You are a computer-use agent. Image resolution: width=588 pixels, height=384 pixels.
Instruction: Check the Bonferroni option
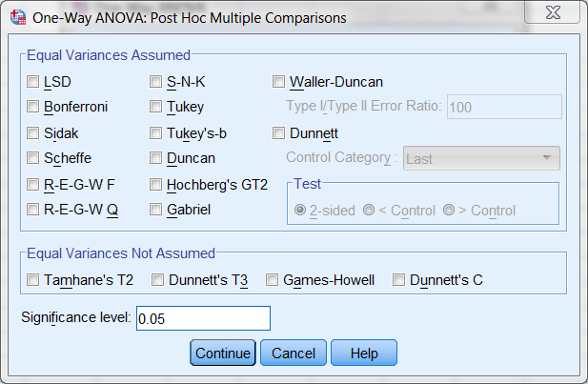(x=33, y=107)
